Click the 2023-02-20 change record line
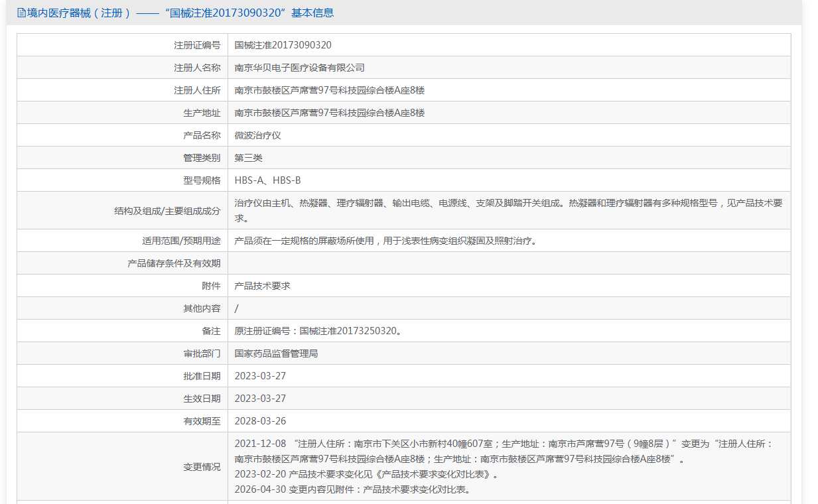 click(366, 475)
